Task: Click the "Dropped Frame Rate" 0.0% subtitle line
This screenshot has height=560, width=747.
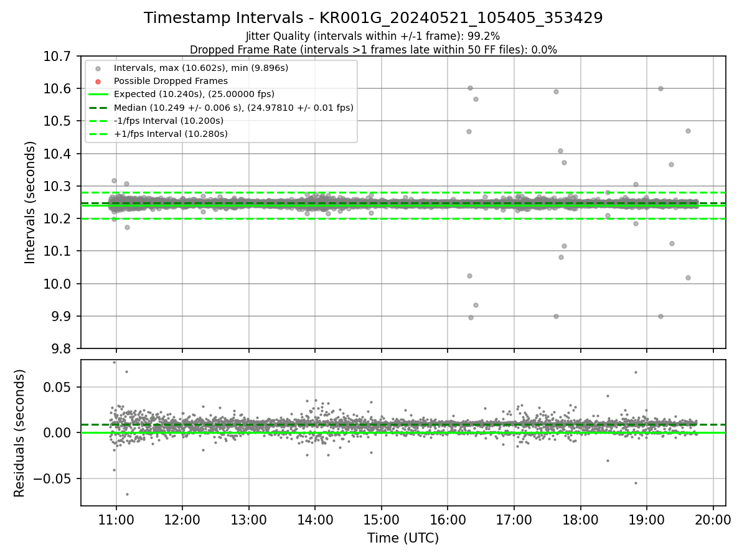Action: [373, 50]
